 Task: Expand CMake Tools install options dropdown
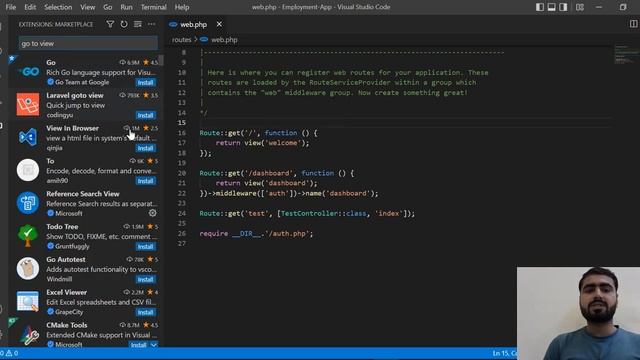(154, 345)
